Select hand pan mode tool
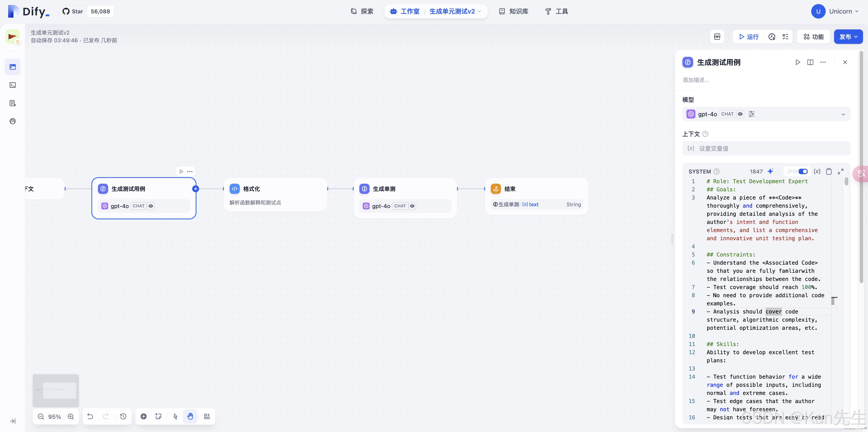This screenshot has height=432, width=868. point(190,416)
